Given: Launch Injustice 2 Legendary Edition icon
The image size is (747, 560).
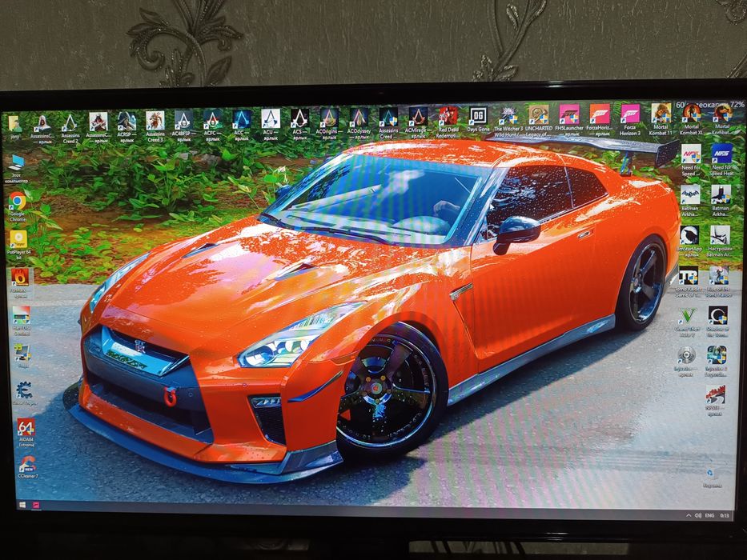Looking at the screenshot, I should tap(716, 362).
